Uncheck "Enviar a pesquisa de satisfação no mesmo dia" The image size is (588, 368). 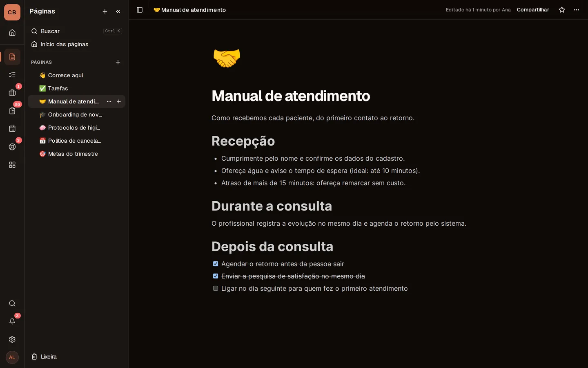(216, 276)
